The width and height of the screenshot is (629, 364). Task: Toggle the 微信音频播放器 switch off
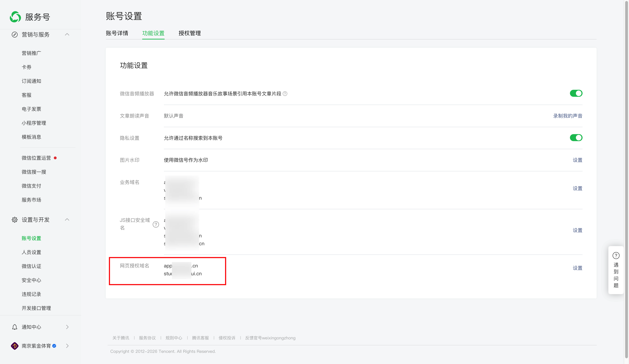576,93
